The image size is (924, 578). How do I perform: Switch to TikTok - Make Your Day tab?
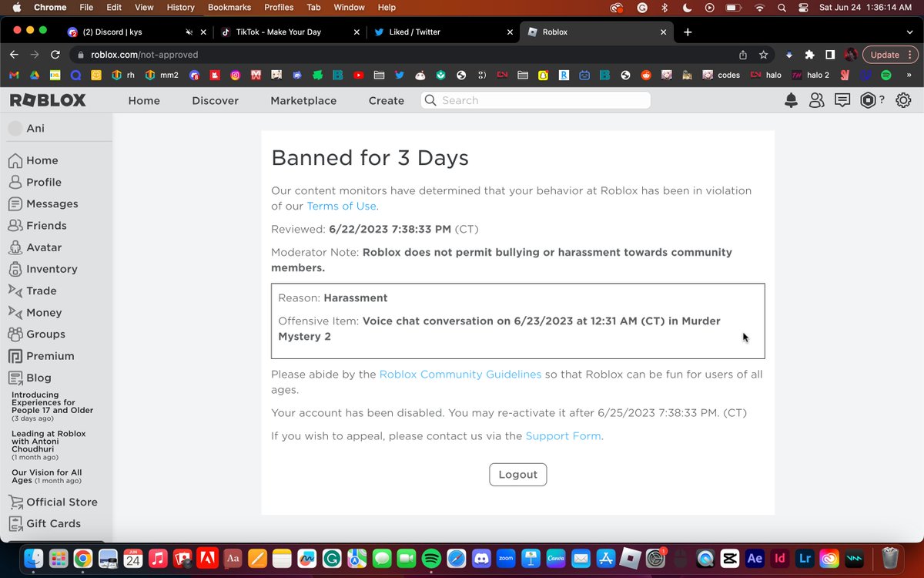click(x=290, y=32)
